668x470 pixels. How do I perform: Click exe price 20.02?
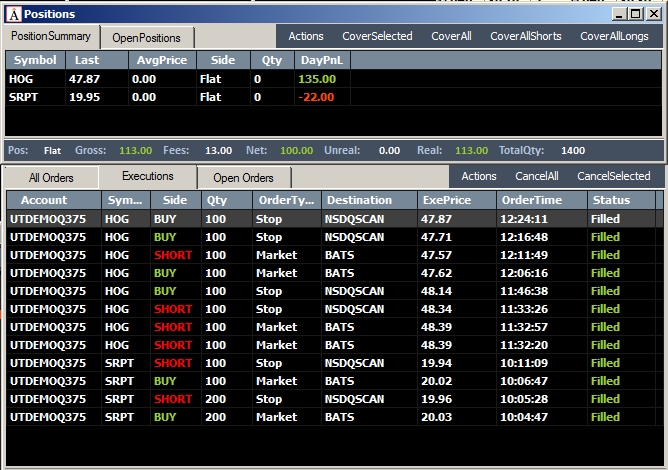click(436, 381)
